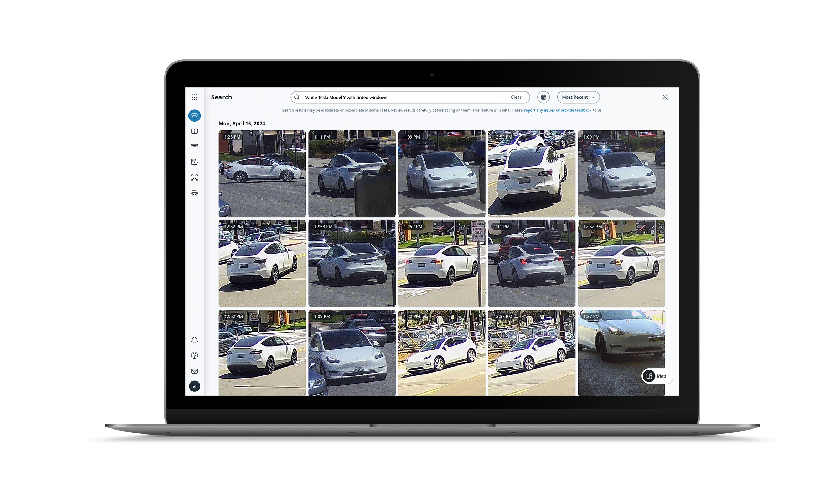The height and width of the screenshot is (504, 823).
Task: Open the video archive section
Action: point(195,146)
